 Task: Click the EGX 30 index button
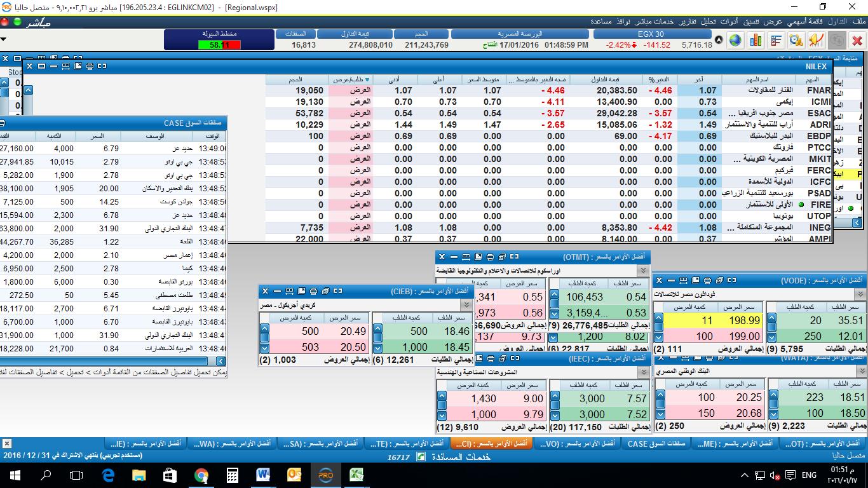pyautogui.click(x=650, y=34)
